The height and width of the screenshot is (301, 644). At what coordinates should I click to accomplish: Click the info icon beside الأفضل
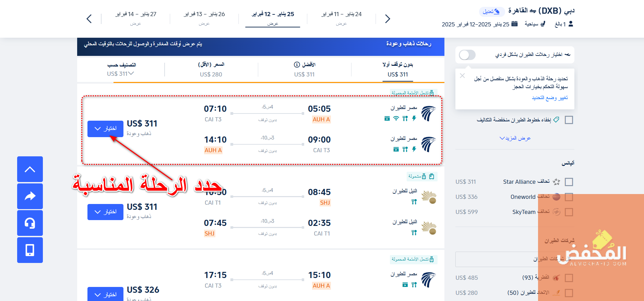click(x=297, y=64)
